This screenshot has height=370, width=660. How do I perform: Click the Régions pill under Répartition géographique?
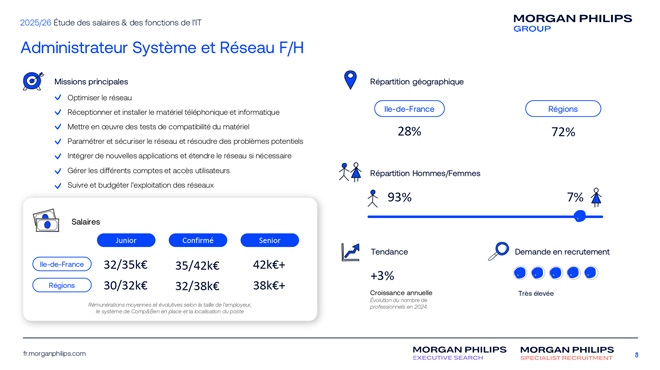tap(563, 109)
